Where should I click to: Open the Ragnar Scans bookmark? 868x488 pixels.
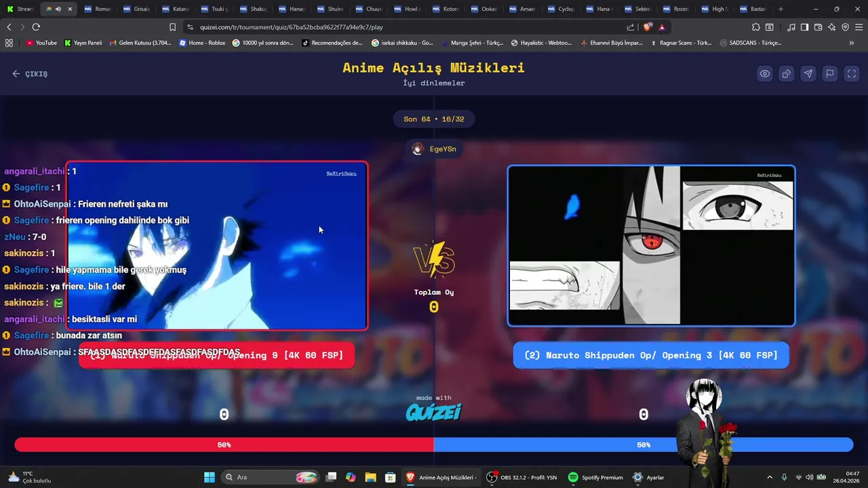click(681, 43)
